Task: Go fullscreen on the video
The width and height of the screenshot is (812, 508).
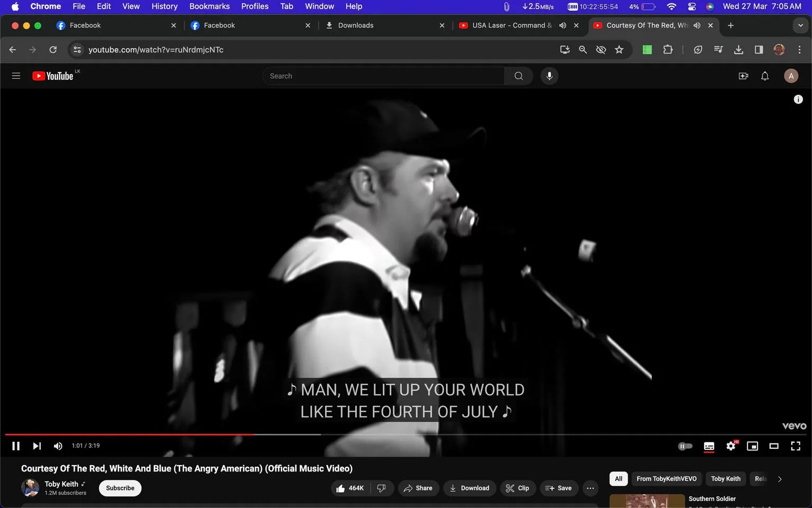Action: point(796,446)
